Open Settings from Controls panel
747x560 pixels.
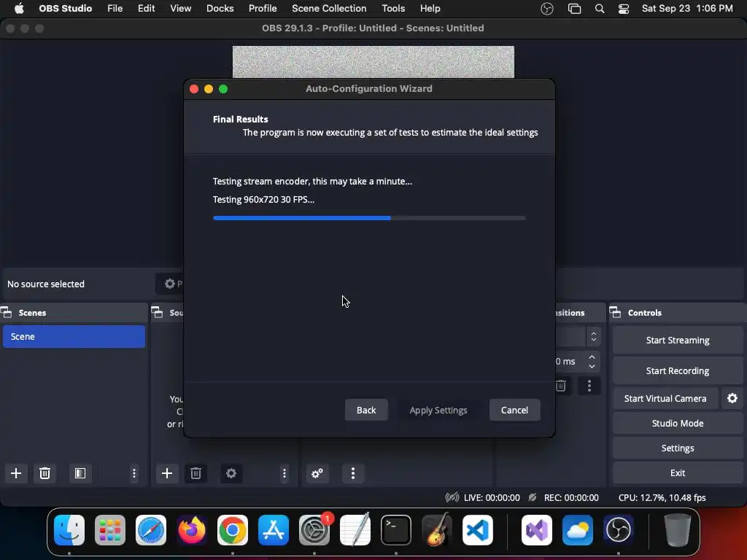coord(678,448)
